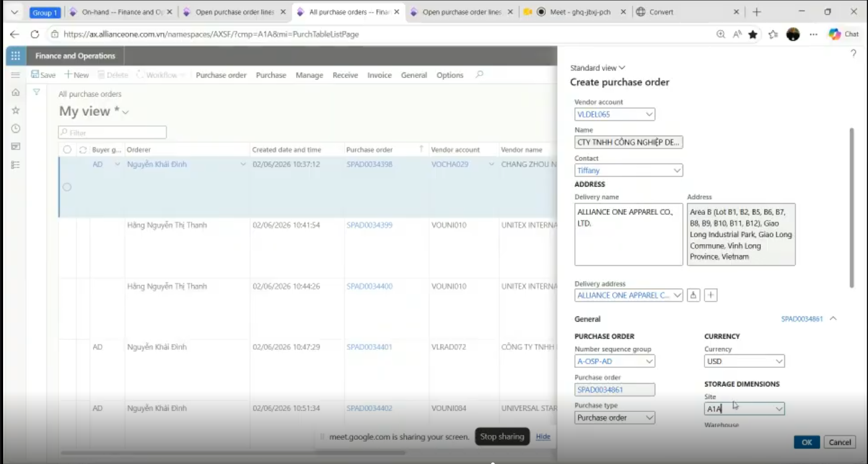Open a new browser tab
Screen dimensions: 868x464
point(756,12)
